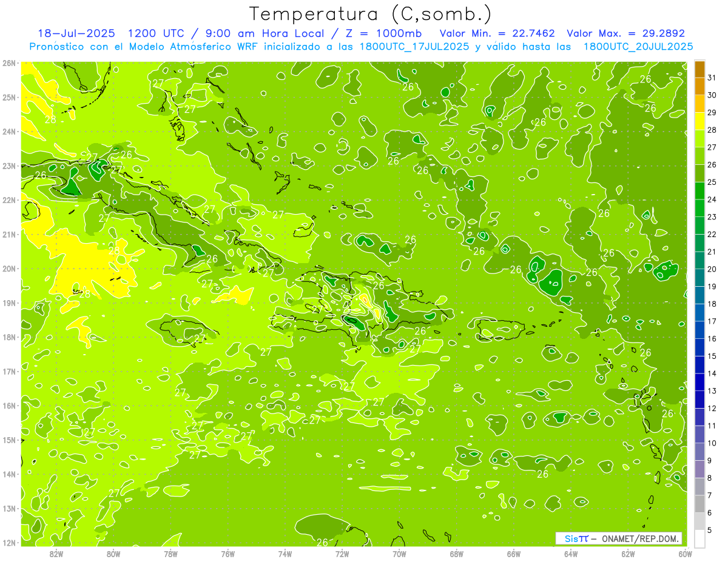Click the longitude axis label '60W'
The height and width of the screenshot is (562, 728).
coord(686,554)
